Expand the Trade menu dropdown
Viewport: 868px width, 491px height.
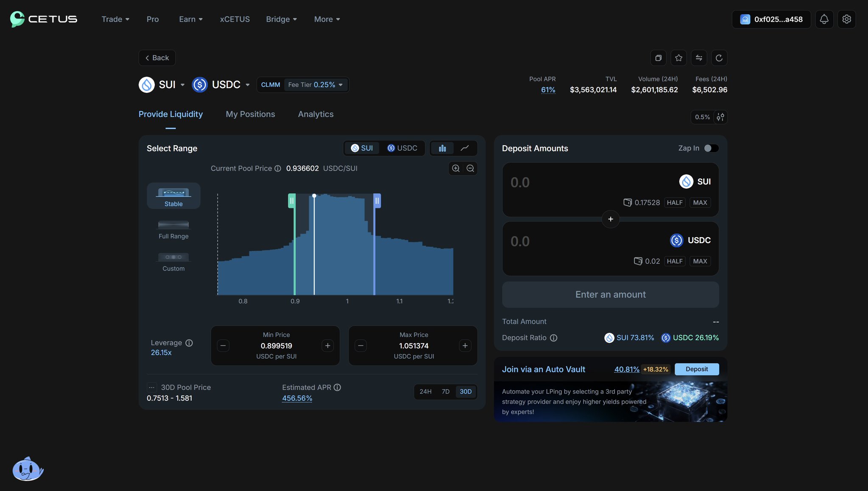[115, 19]
